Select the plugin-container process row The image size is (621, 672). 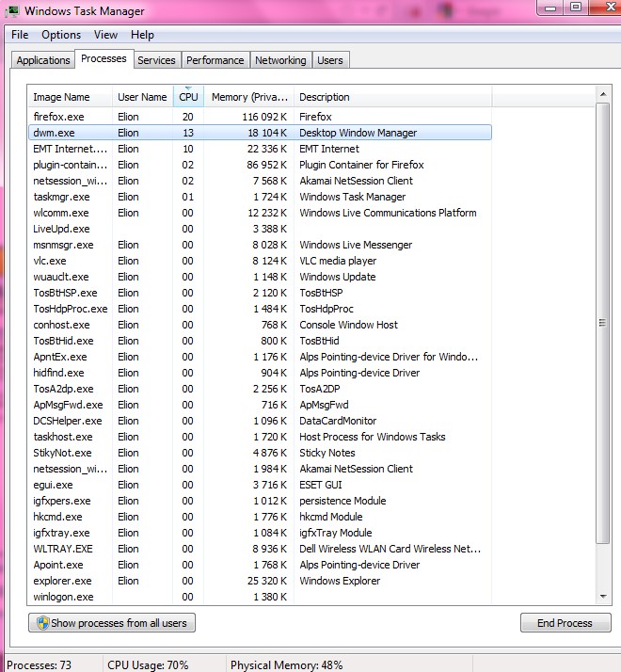260,165
